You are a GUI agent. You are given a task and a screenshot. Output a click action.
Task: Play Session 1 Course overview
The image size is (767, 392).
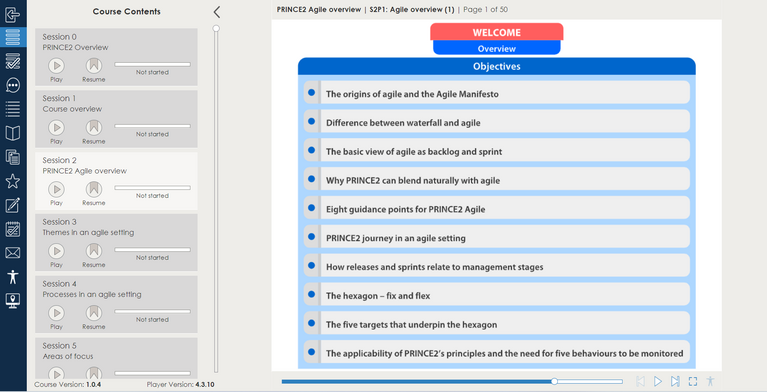[56, 127]
